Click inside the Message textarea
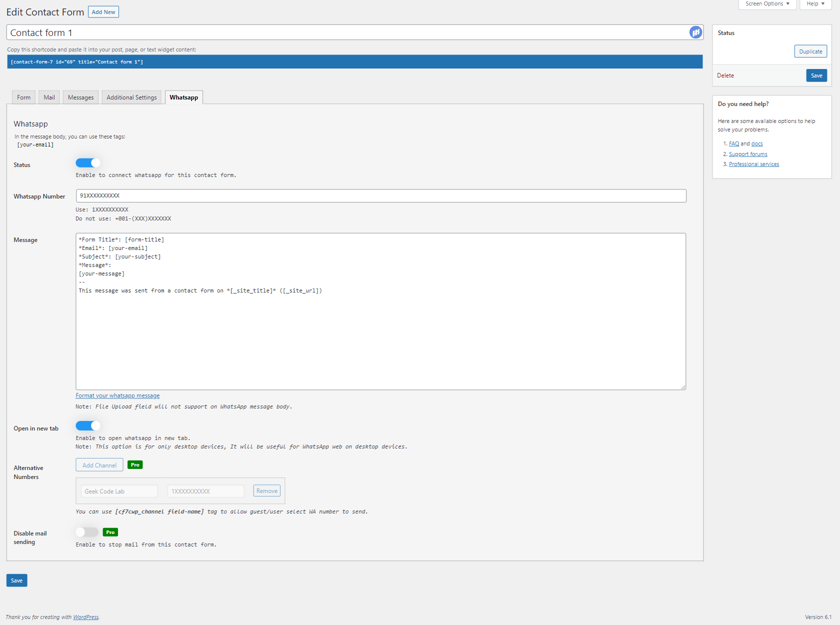 point(381,311)
